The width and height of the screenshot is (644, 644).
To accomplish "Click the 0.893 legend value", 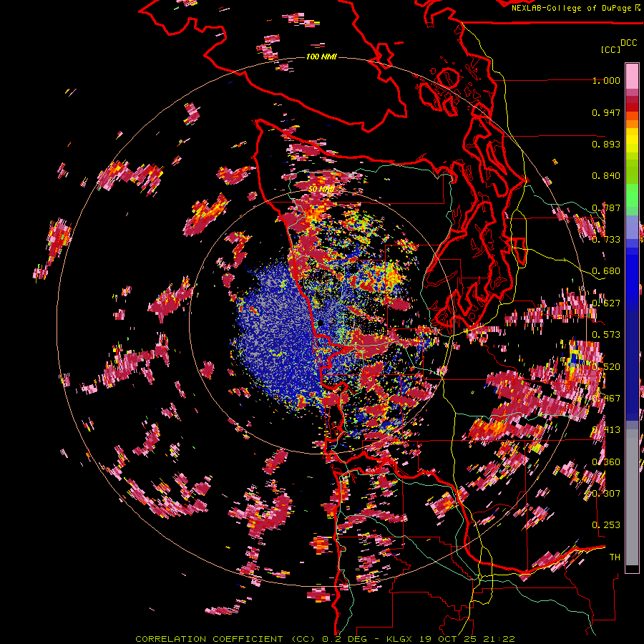I will [x=606, y=144].
